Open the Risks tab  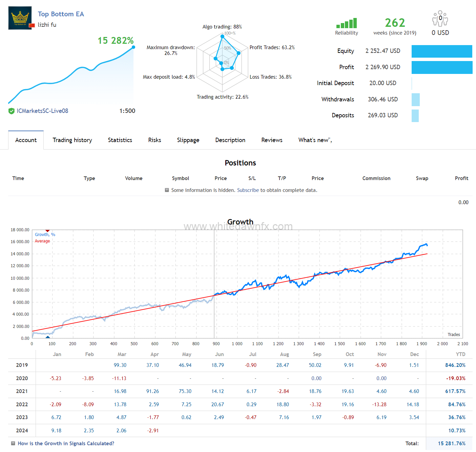click(154, 140)
